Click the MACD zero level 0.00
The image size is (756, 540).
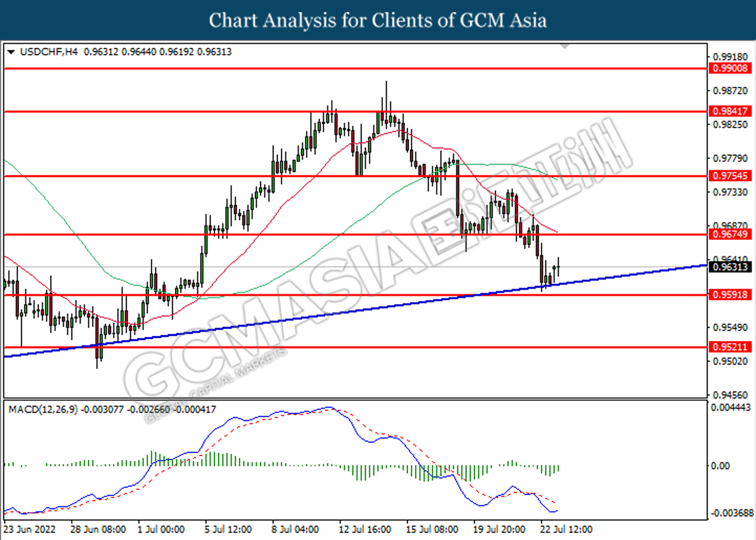click(x=720, y=466)
